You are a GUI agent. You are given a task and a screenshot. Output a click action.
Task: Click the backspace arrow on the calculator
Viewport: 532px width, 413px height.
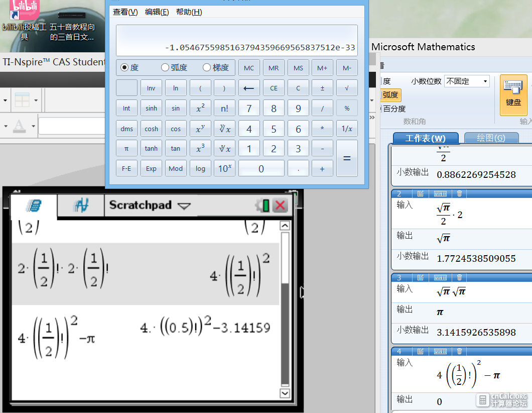[x=249, y=88]
